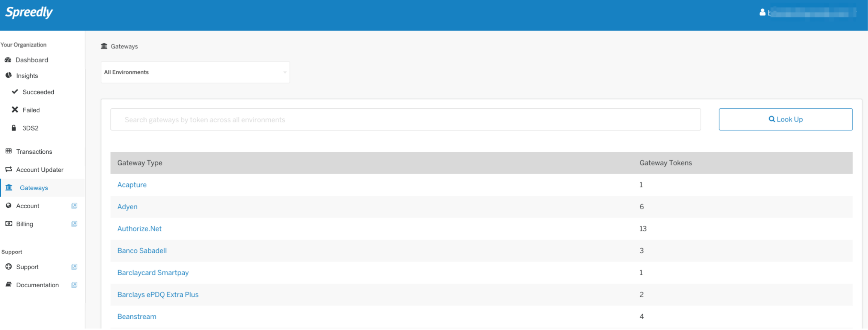868x330 pixels.
Task: Click token count 4 for Beanstream
Action: [642, 316]
